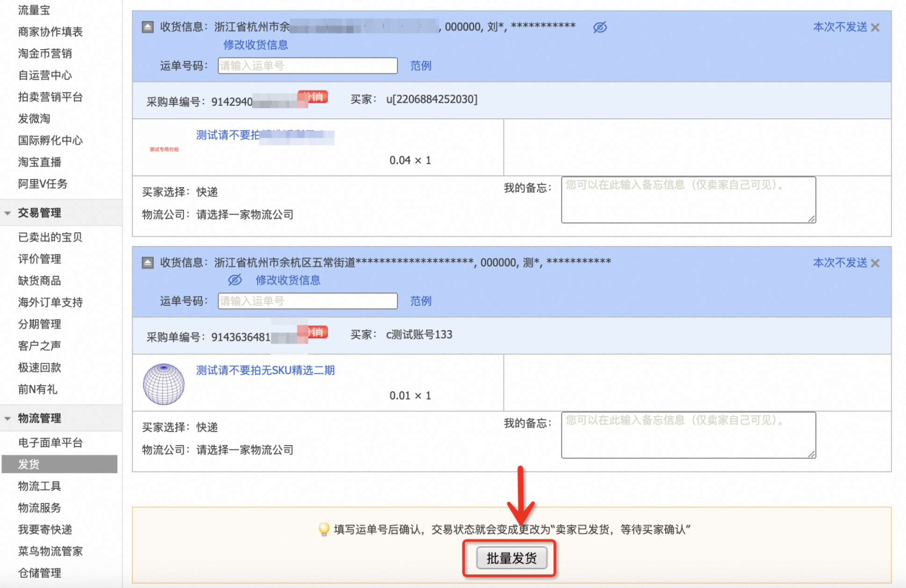Open 仓储管理 in the sidebar
The height and width of the screenshot is (588, 906).
pos(40,573)
